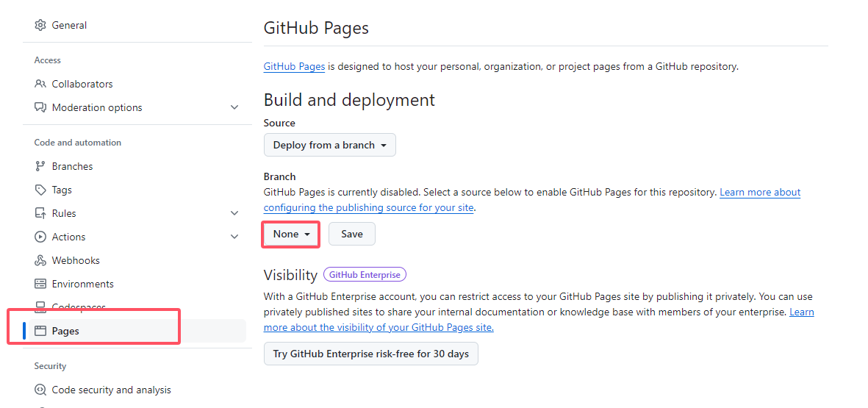Screen dimensions: 868x408
Task: Click the Collaborators people icon
Action: pos(40,84)
